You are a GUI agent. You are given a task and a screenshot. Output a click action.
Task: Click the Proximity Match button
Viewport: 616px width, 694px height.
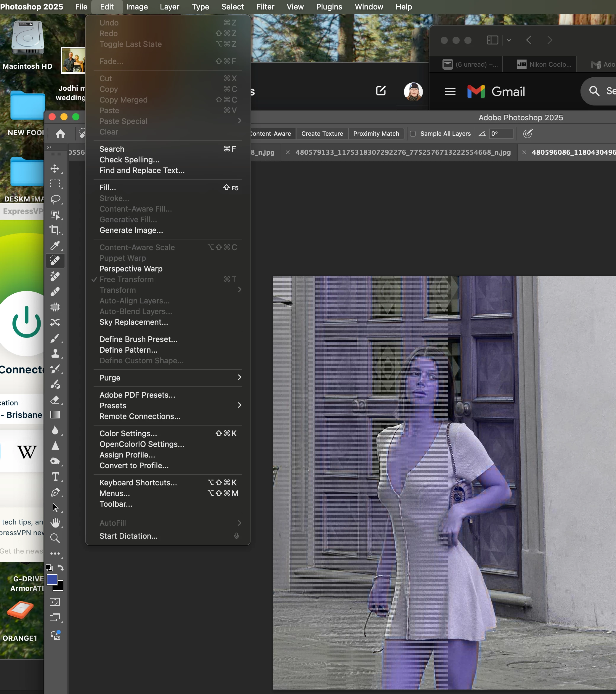pos(376,134)
